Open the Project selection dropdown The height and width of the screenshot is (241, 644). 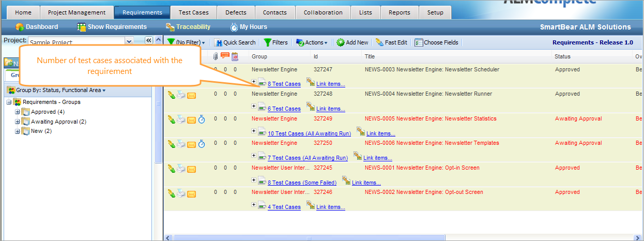pos(129,41)
